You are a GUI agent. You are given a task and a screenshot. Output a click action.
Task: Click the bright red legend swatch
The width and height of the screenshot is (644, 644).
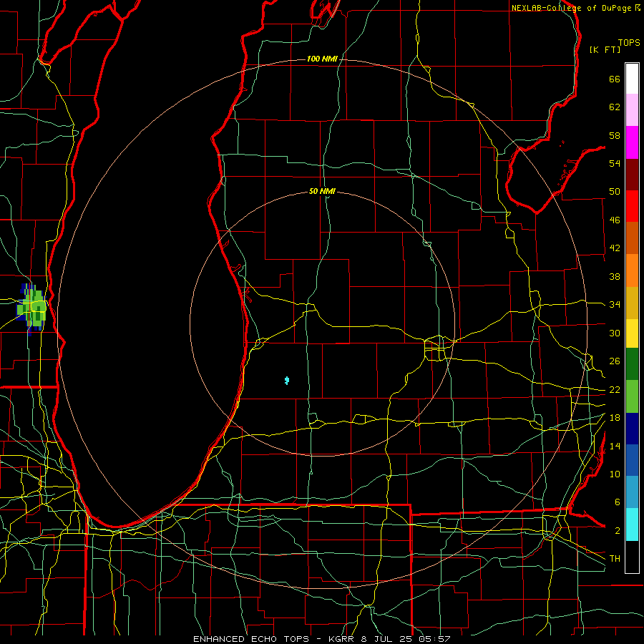632,206
